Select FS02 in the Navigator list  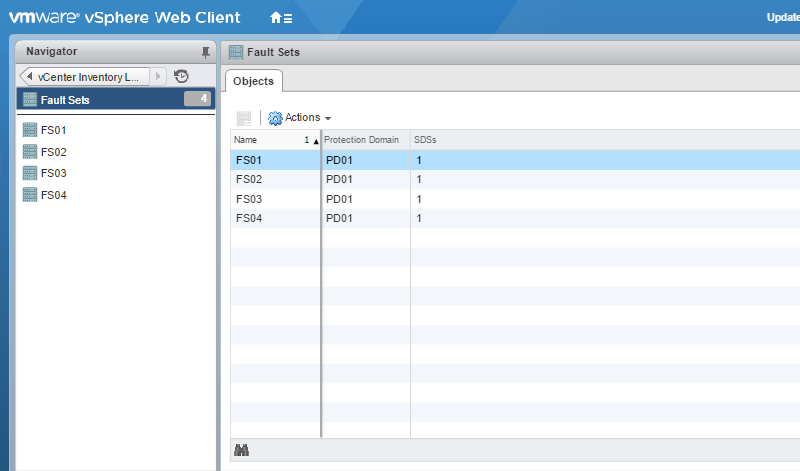[54, 152]
